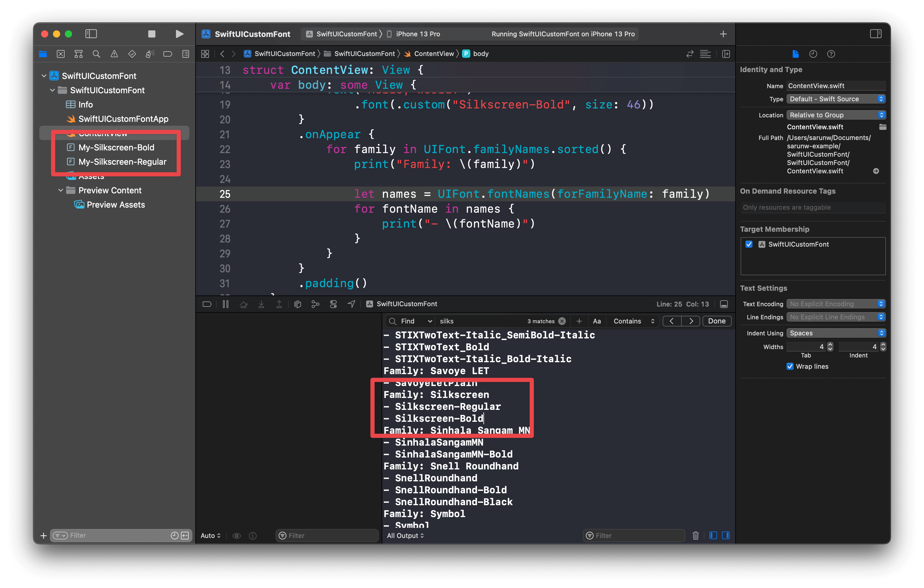Toggle SwiftUICustomFont target membership checkbox
The height and width of the screenshot is (588, 924).
tap(749, 244)
